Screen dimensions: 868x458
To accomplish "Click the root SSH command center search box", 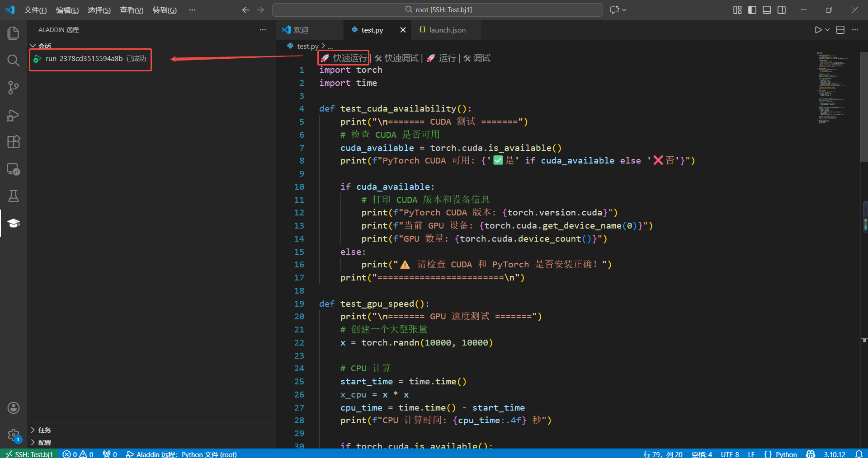I will (x=438, y=10).
